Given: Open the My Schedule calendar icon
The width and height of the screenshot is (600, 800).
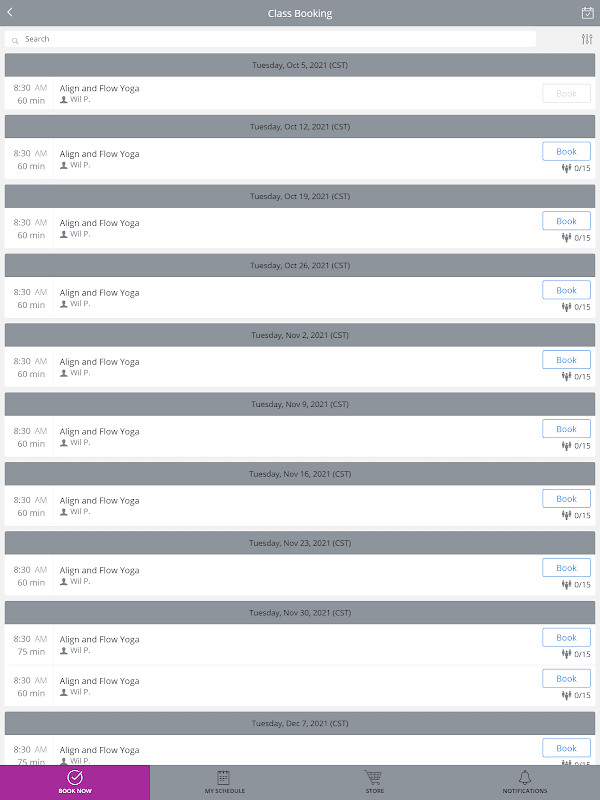Looking at the screenshot, I should pyautogui.click(x=224, y=777).
